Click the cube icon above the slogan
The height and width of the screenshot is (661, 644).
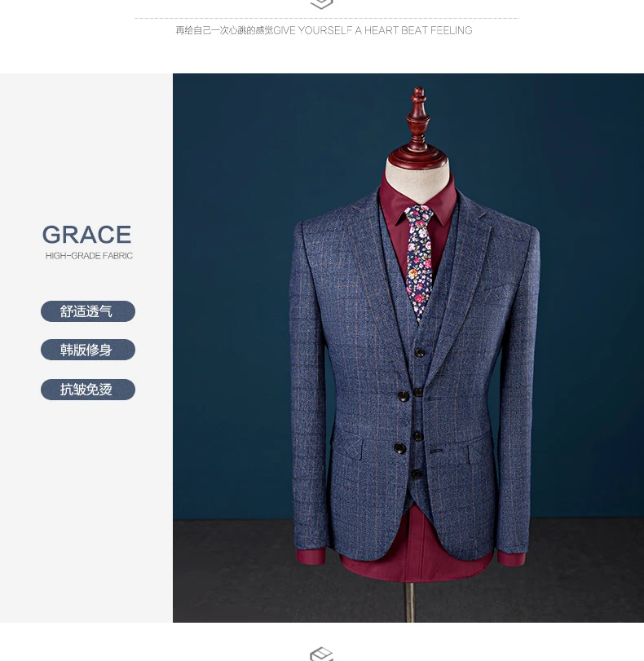pyautogui.click(x=321, y=4)
